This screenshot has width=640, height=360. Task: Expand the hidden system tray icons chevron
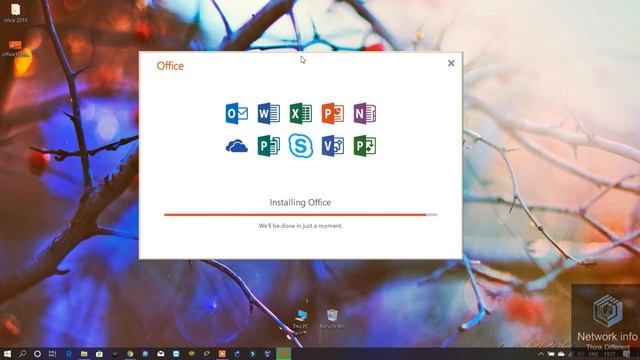[541, 354]
